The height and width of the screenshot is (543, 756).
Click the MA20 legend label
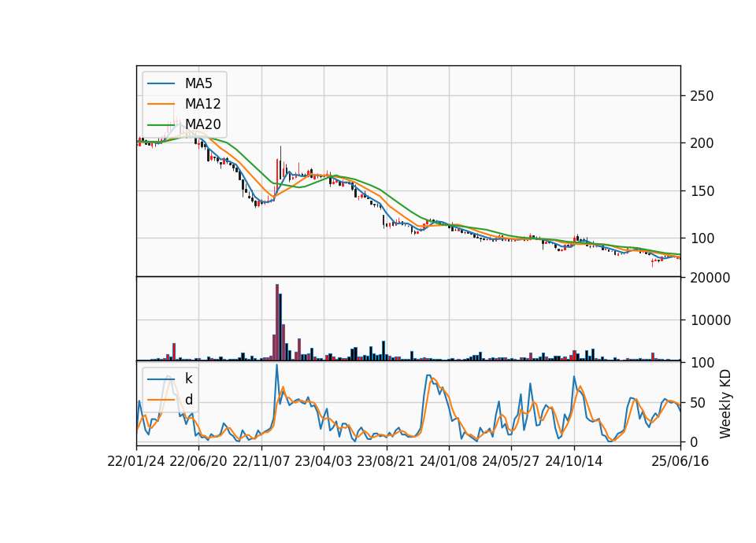coord(202,124)
